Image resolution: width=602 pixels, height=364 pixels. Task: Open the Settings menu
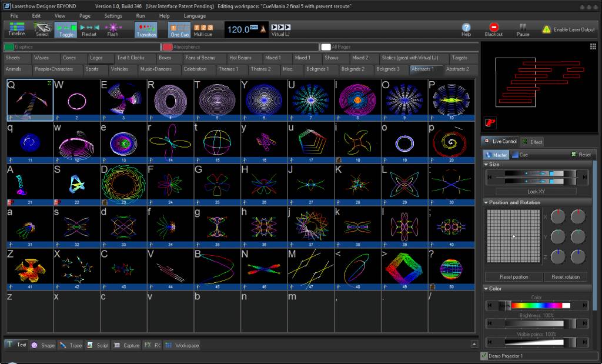point(113,16)
